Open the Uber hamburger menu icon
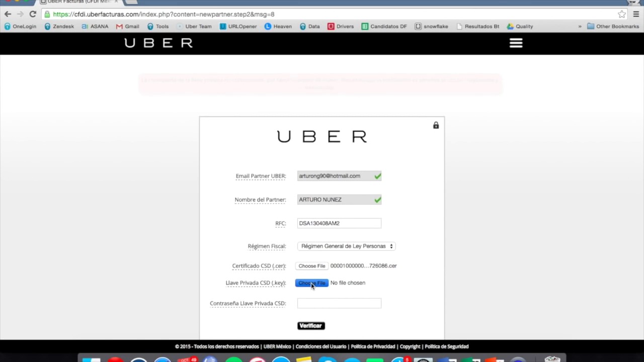Image resolution: width=644 pixels, height=362 pixels. 516,43
